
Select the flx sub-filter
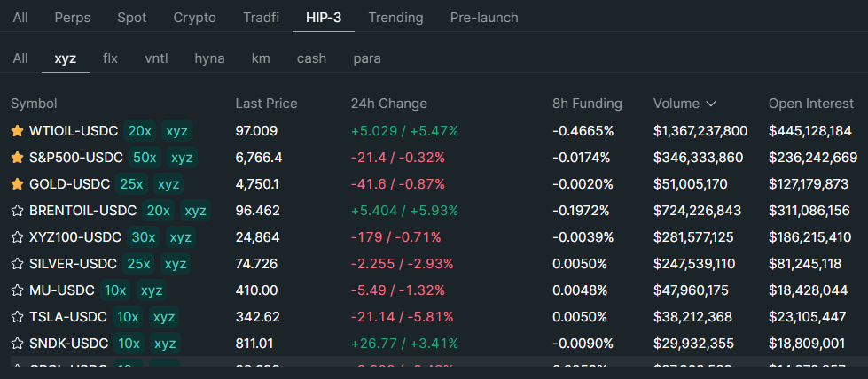click(x=110, y=58)
